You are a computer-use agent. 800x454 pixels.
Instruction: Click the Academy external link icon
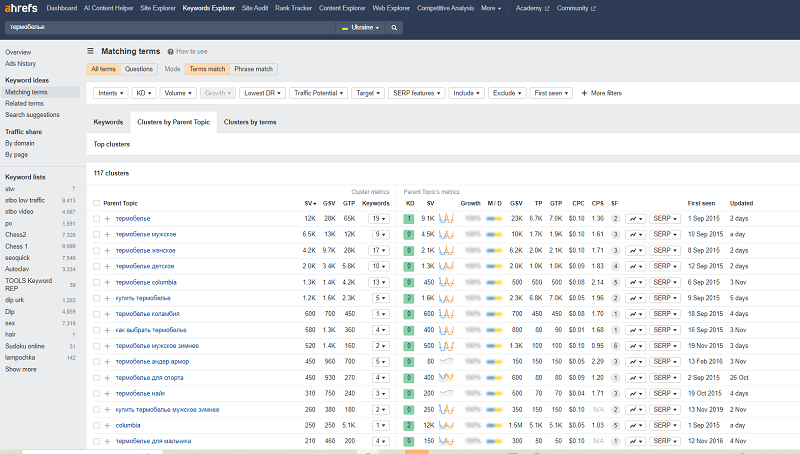(547, 9)
